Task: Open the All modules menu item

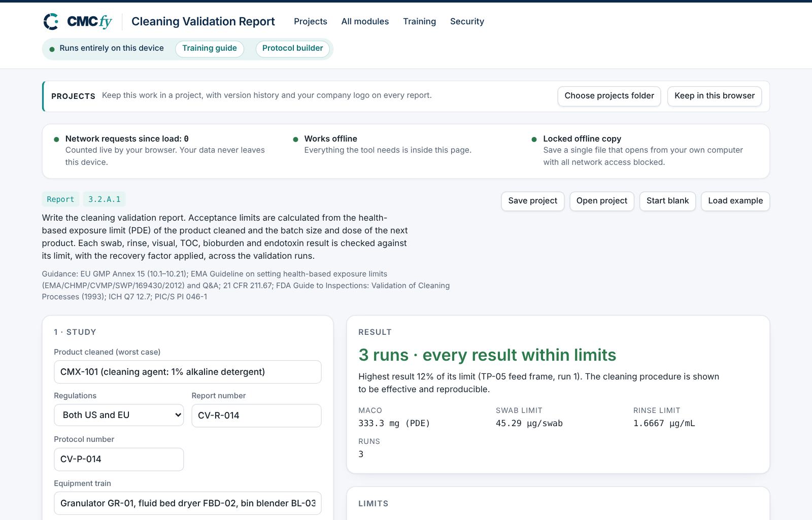Action: point(365,21)
